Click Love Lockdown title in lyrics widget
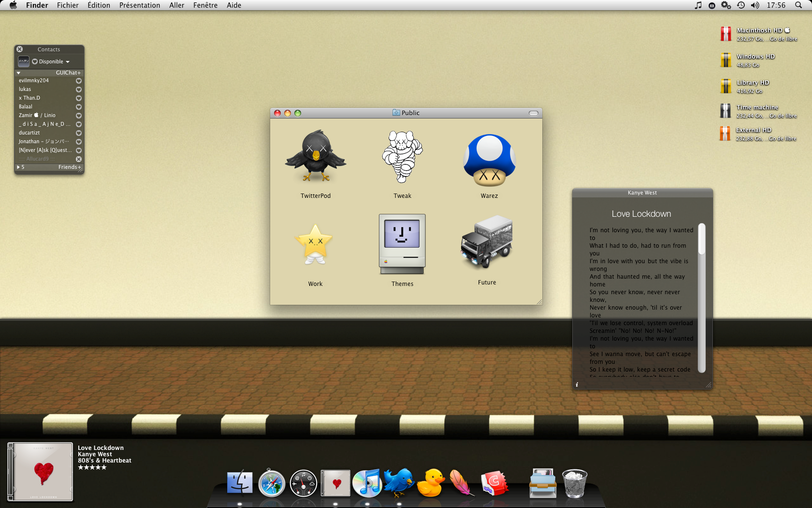 coord(641,214)
